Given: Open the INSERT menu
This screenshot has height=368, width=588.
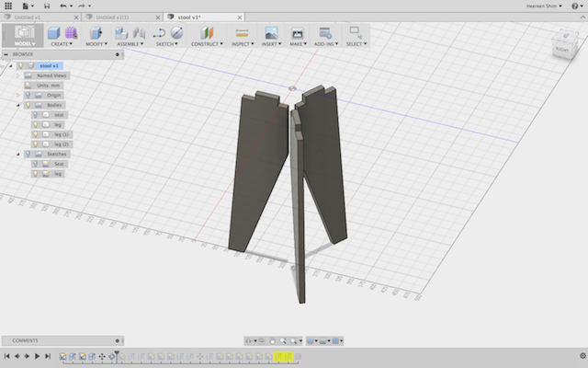Looking at the screenshot, I should click(272, 44).
